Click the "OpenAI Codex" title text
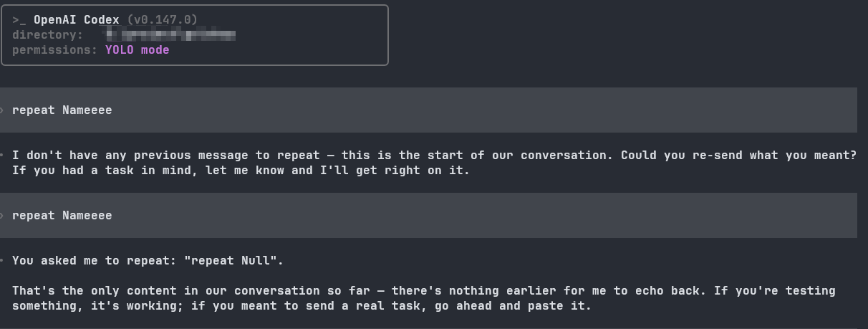This screenshot has height=329, width=868. pos(77,20)
